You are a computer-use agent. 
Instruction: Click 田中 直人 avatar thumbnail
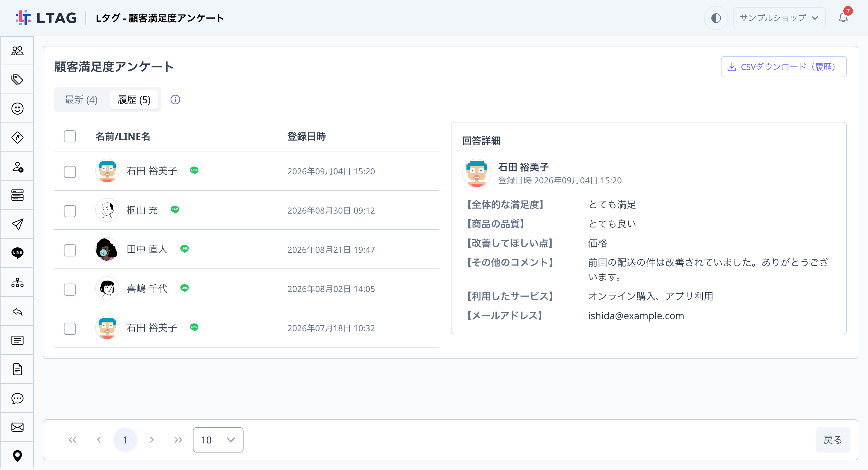click(x=107, y=249)
